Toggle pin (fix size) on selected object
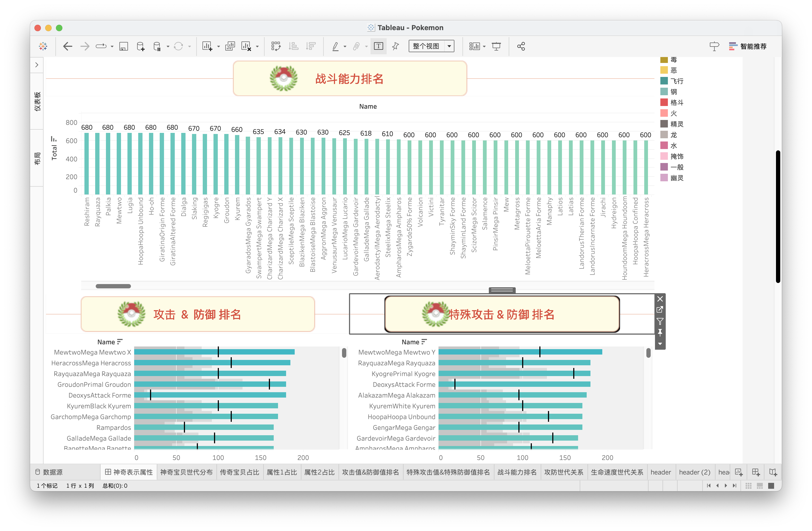Screen dimensions: 812x531 (660, 333)
